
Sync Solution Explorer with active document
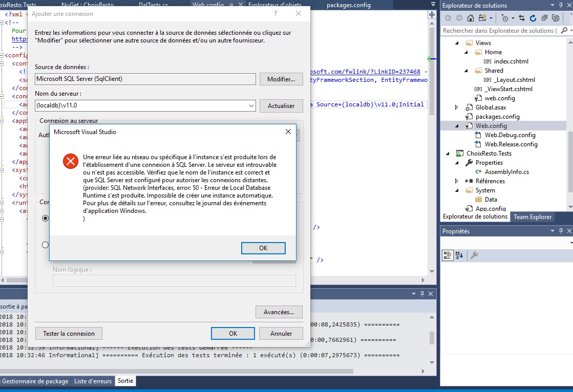(x=522, y=18)
